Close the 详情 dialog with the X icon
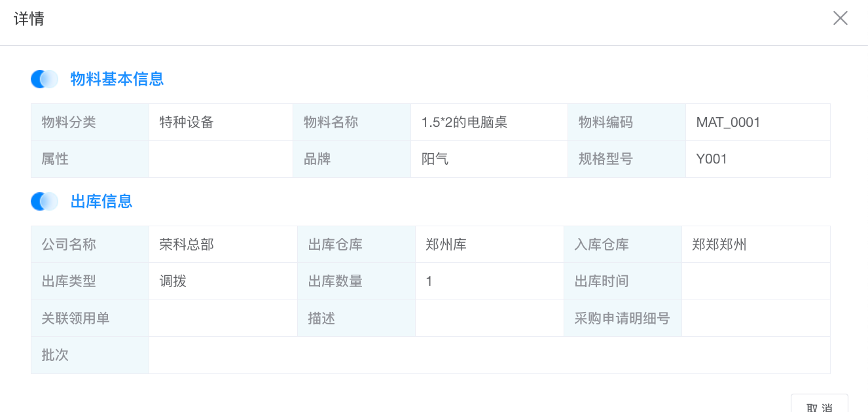The image size is (868, 412). [x=840, y=18]
